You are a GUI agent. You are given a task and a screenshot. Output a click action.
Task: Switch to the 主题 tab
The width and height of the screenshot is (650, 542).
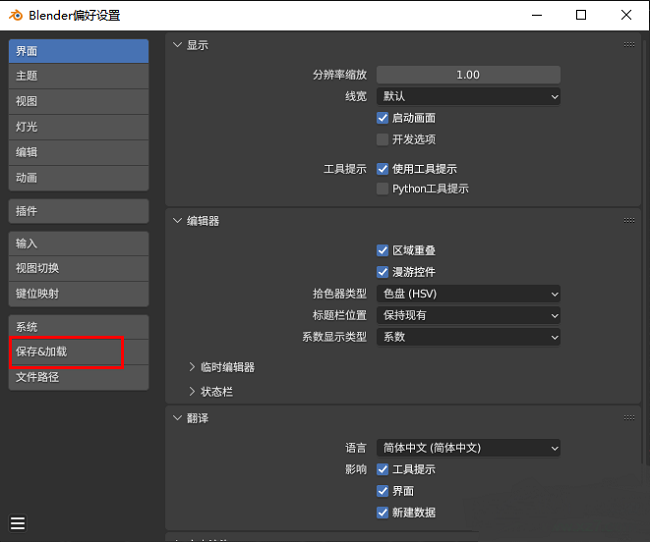(x=79, y=76)
